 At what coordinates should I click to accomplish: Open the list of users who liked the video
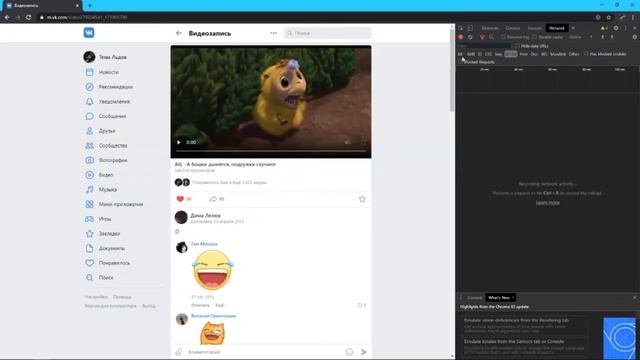tap(229, 182)
